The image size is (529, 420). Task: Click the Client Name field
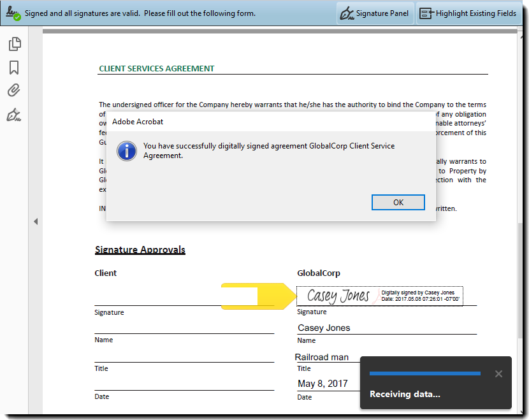[184, 327]
